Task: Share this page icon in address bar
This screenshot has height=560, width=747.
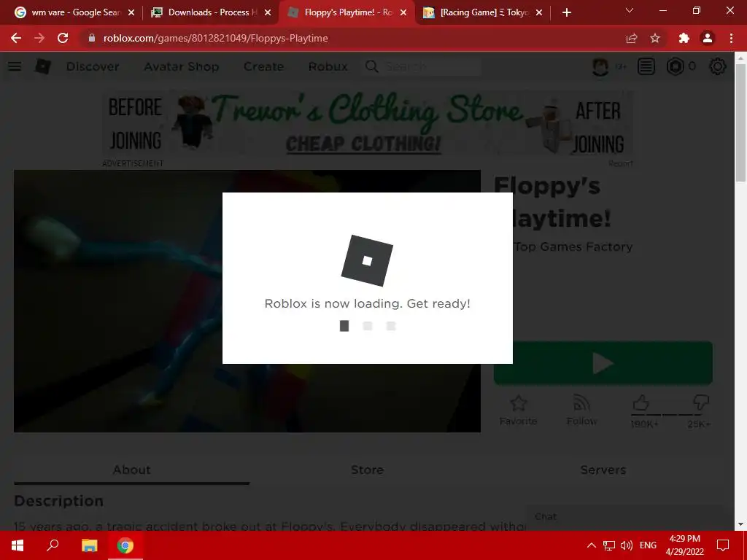Action: pyautogui.click(x=632, y=38)
